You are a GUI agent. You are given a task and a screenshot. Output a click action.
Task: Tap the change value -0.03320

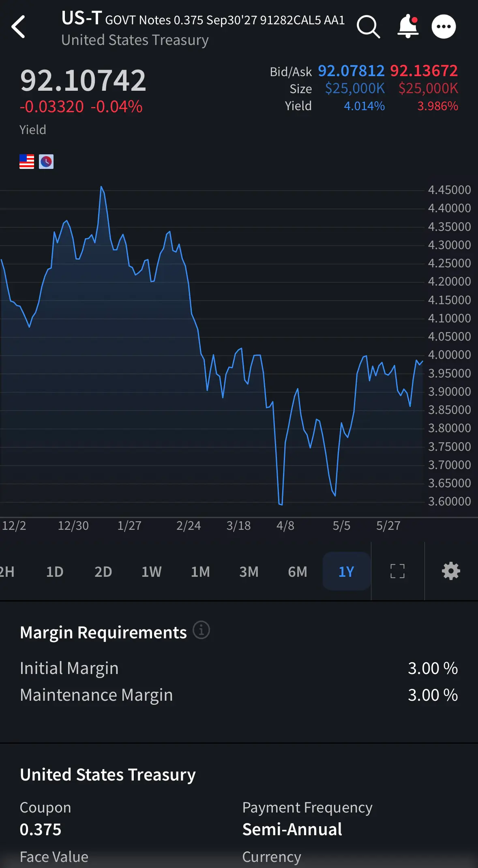click(52, 107)
